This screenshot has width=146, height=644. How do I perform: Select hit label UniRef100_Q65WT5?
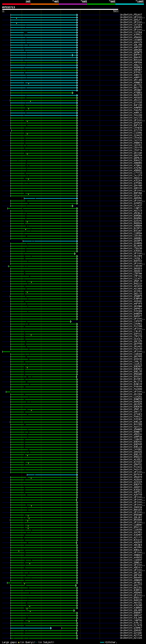coord(131,52)
